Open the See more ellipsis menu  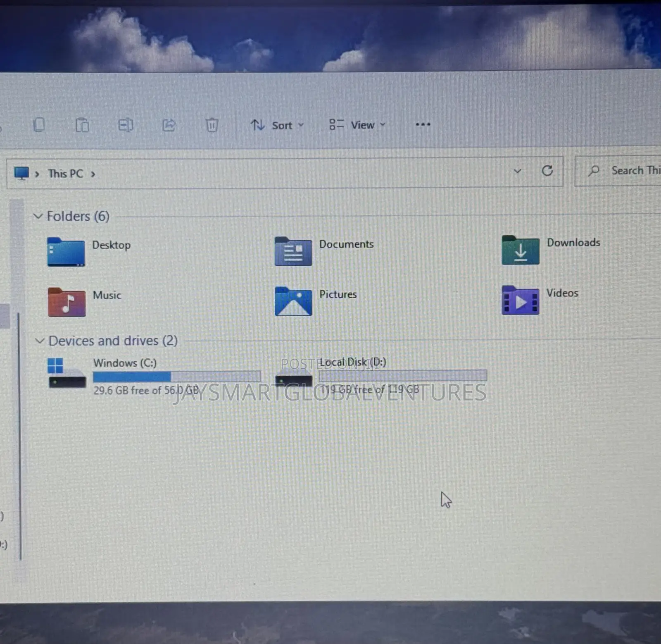tap(423, 124)
